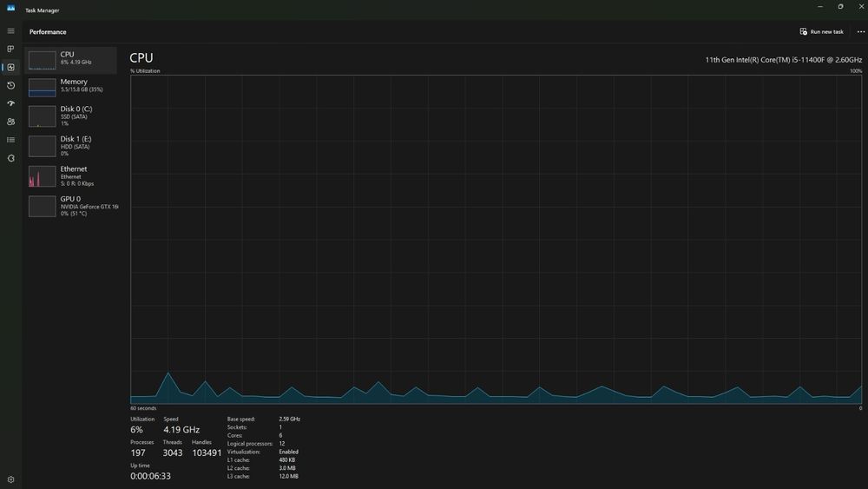Click the up time value 0:00:06:33
868x489 pixels.
150,476
